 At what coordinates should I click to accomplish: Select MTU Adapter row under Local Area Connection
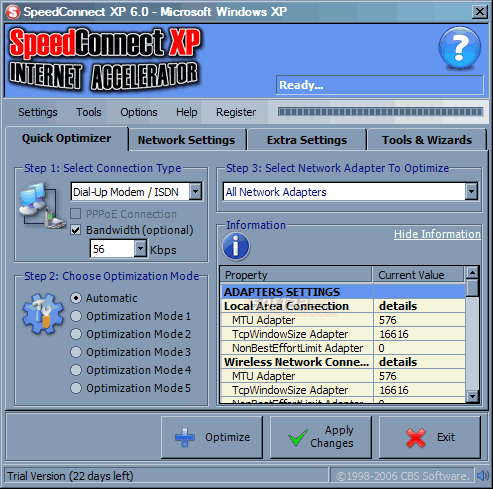click(x=343, y=320)
